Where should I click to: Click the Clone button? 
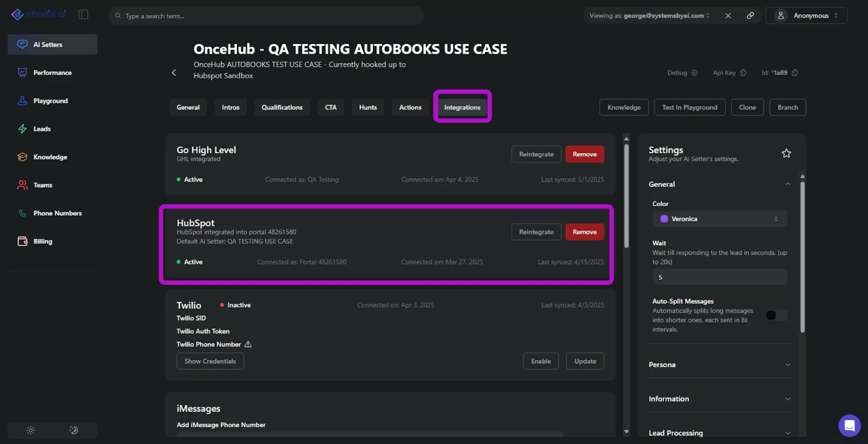(x=747, y=107)
